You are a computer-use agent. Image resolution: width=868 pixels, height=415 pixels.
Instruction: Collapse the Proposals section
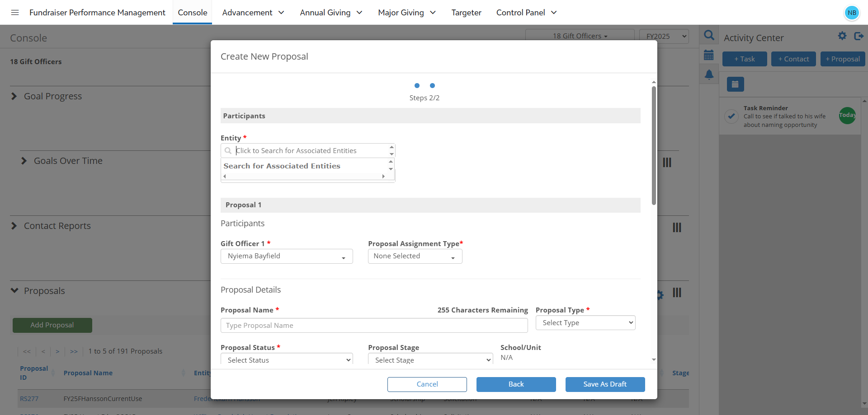(x=14, y=290)
